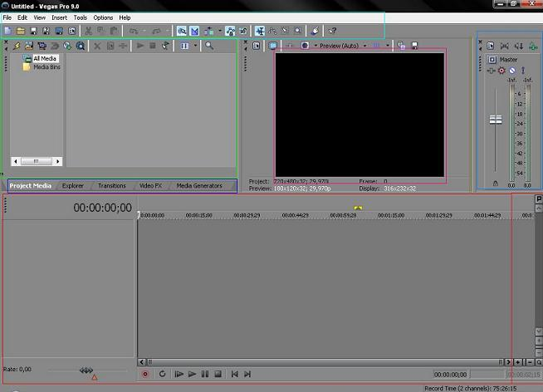The height and width of the screenshot is (392, 543).
Task: Open the Tools menu
Action: pos(81,17)
